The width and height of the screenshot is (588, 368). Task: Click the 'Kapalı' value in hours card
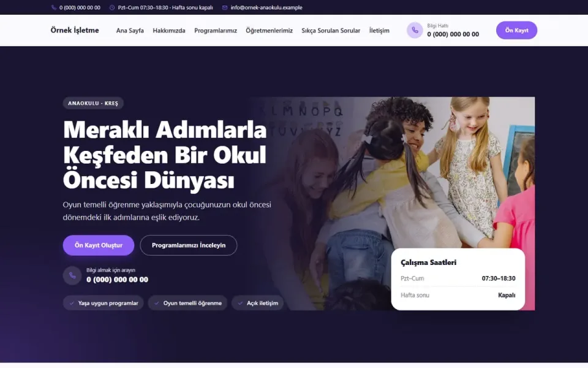click(x=507, y=295)
